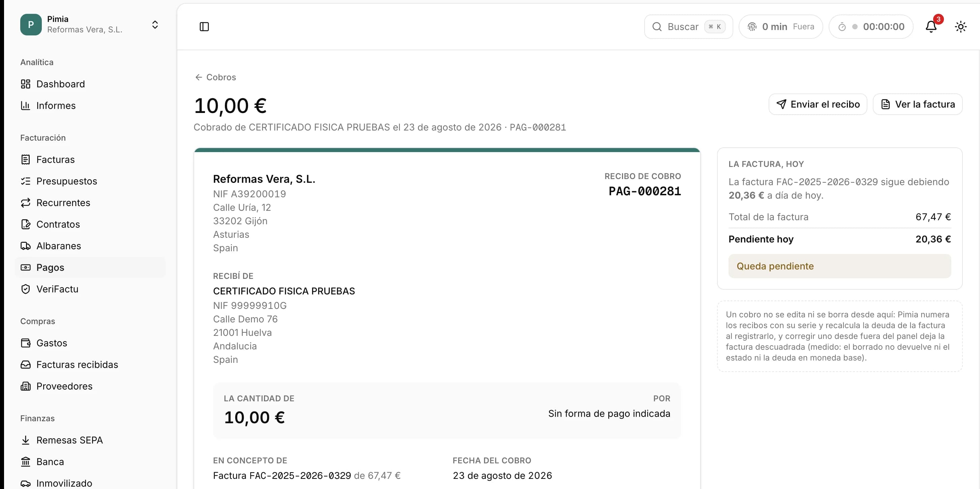Click 'NIF 99999910G' client tax ID
This screenshot has height=489, width=980.
pyautogui.click(x=250, y=306)
